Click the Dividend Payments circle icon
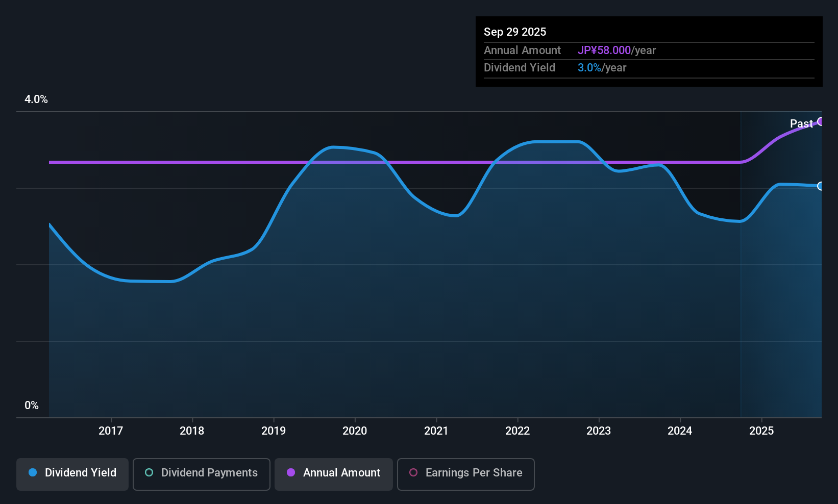Viewport: 838px width, 504px height. [x=149, y=473]
